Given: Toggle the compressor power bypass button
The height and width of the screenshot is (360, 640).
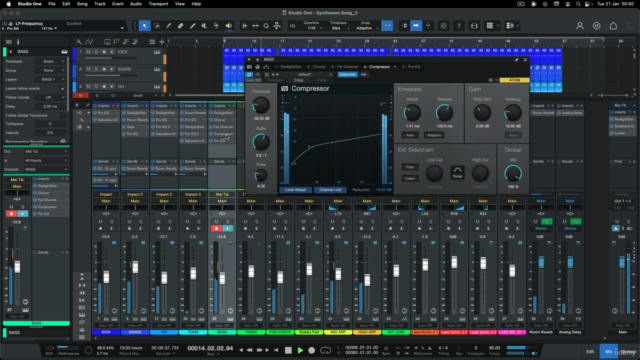Looking at the screenshot, I should pyautogui.click(x=249, y=74).
